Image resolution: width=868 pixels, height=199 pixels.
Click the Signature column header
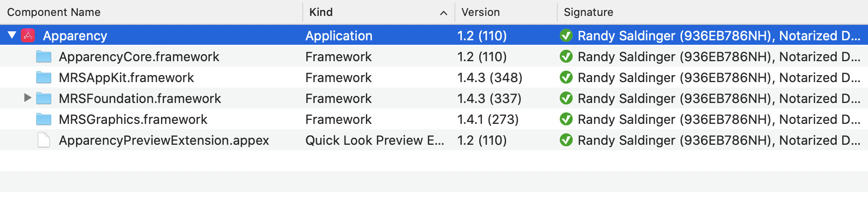tap(588, 12)
